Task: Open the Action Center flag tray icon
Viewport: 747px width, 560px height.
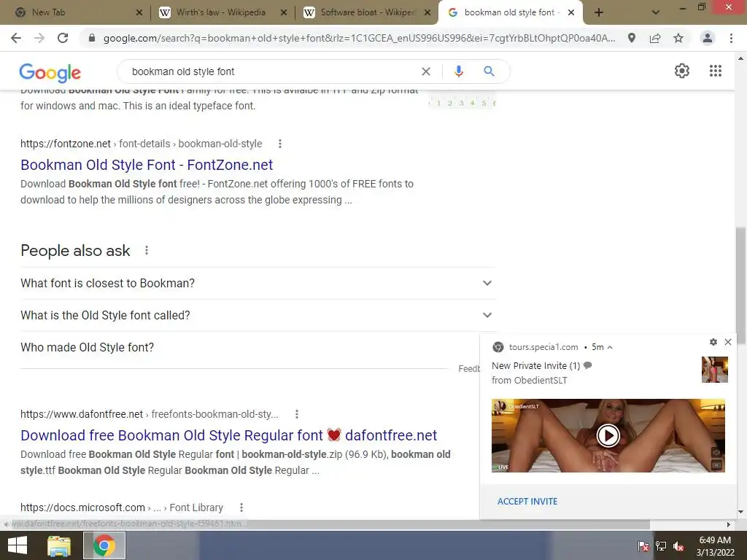Action: point(643,545)
